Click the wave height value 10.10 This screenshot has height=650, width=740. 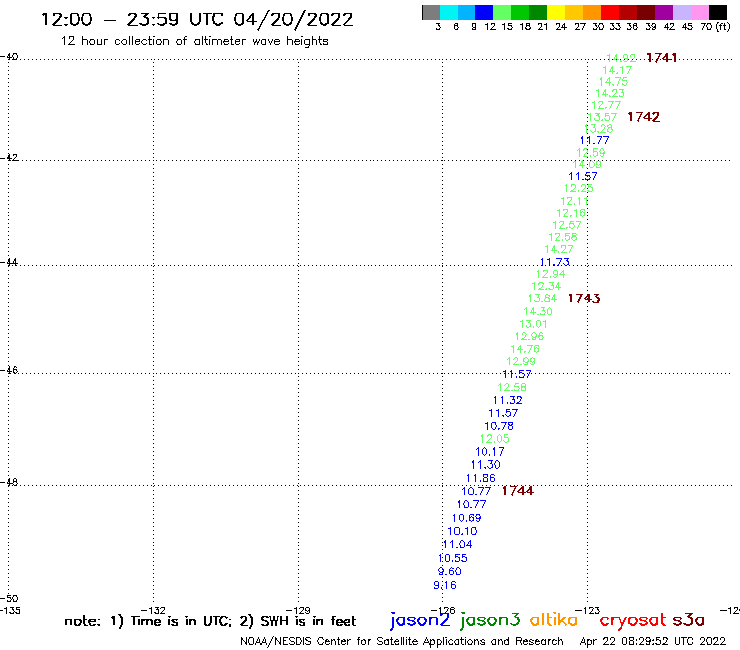(x=462, y=532)
